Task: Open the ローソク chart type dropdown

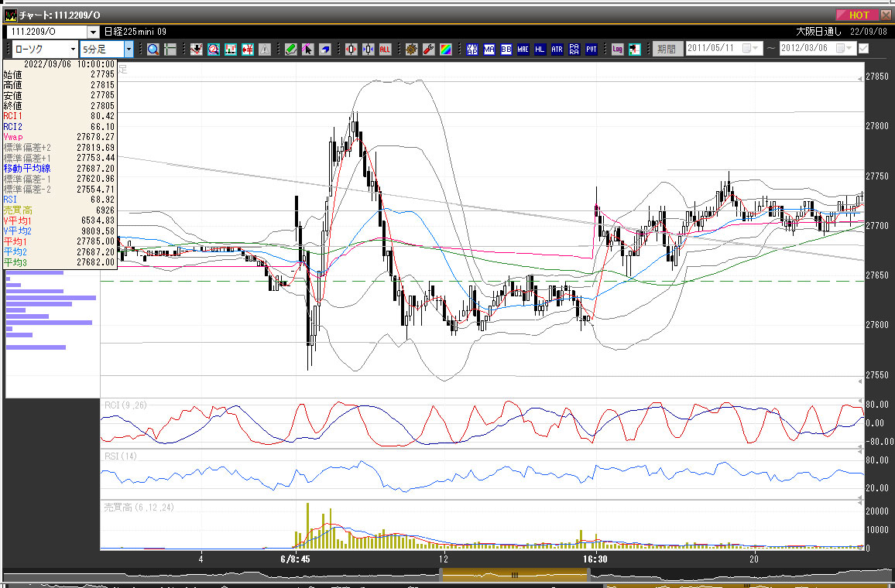Action: point(73,50)
